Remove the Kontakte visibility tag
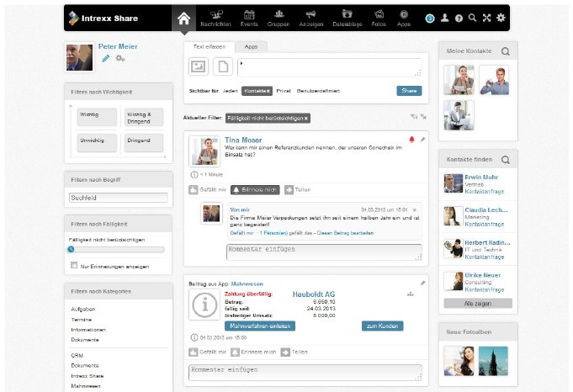 tap(268, 91)
